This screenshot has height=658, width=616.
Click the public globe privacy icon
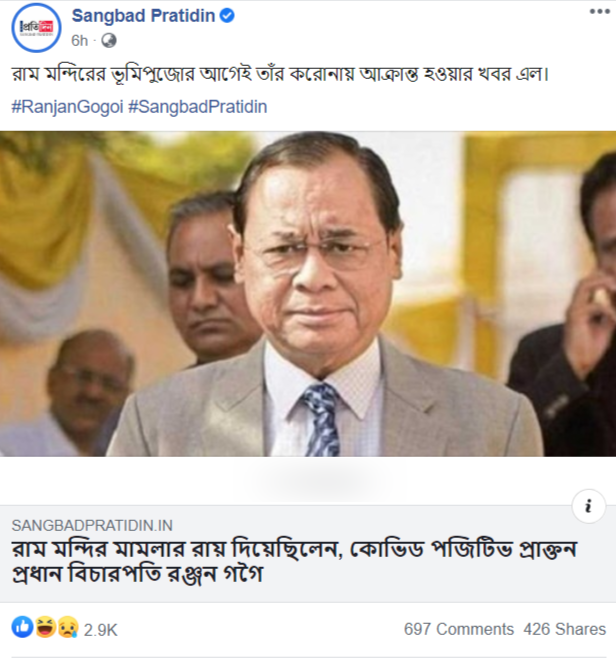pyautogui.click(x=109, y=40)
